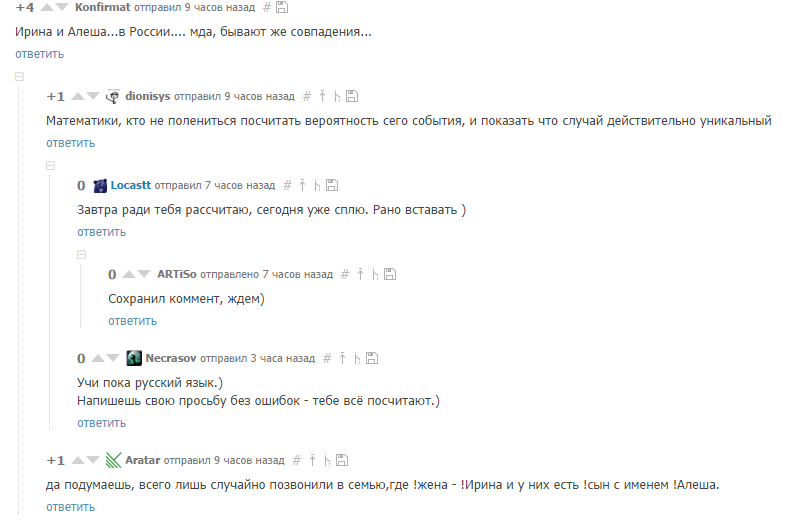Reply to Aratar's comment
Image resolution: width=809 pixels, height=521 pixels.
(71, 507)
